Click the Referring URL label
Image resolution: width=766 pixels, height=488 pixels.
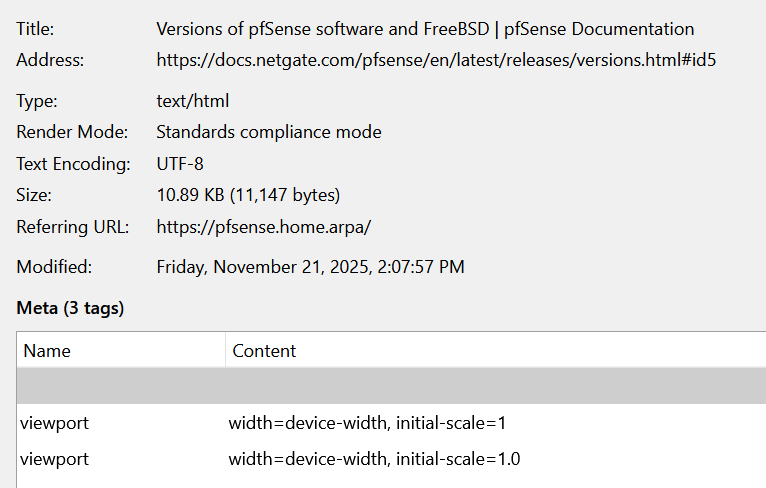pos(73,227)
